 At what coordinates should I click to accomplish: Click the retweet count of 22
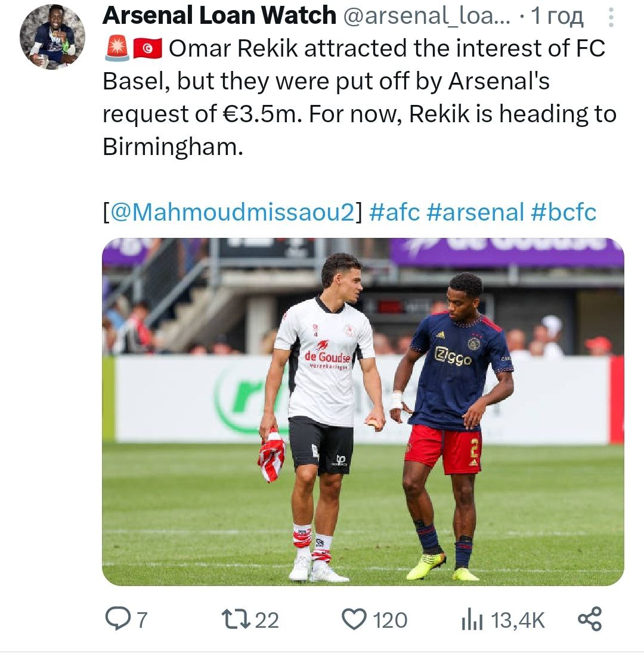click(x=267, y=621)
